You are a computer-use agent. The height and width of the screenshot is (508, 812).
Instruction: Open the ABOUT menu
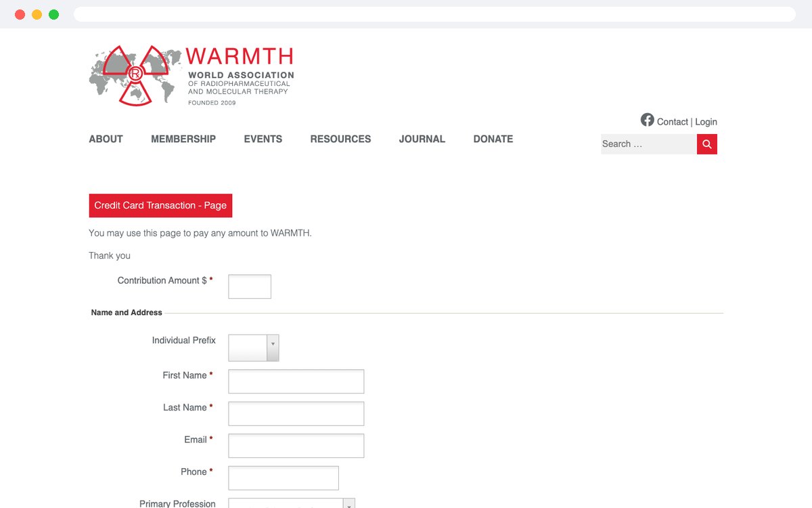pyautogui.click(x=106, y=139)
